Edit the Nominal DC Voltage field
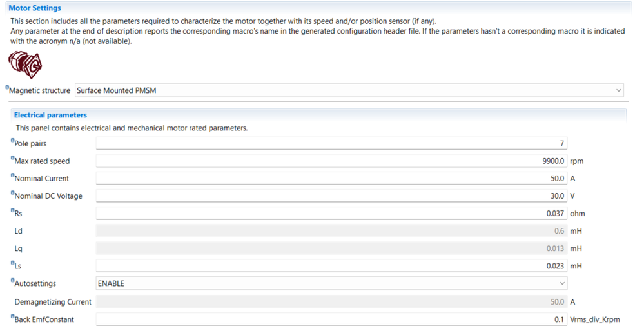This screenshot has height=333, width=644. pos(331,196)
